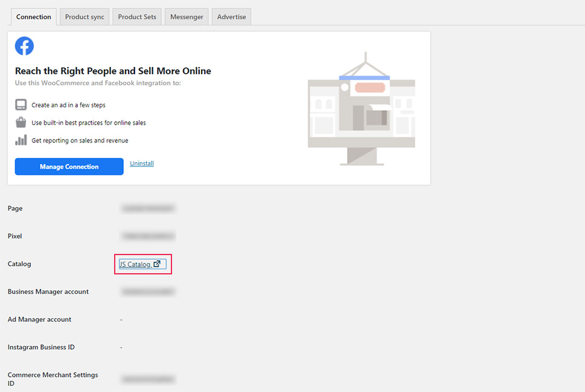Select the Advertise tab
Screen dimensions: 585x392
click(x=231, y=17)
